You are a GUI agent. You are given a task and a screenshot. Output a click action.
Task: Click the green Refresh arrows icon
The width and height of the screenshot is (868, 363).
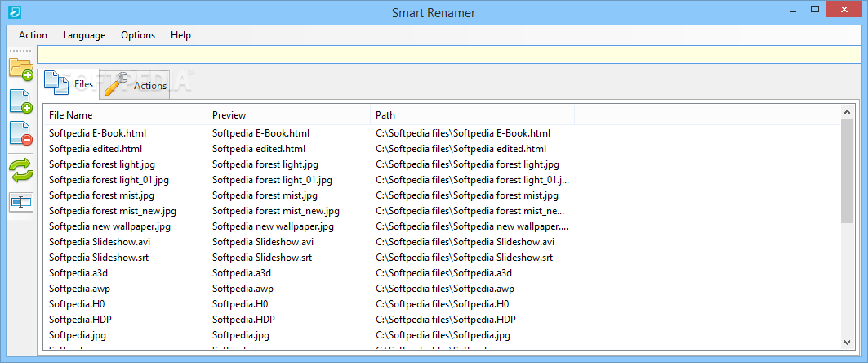click(21, 169)
